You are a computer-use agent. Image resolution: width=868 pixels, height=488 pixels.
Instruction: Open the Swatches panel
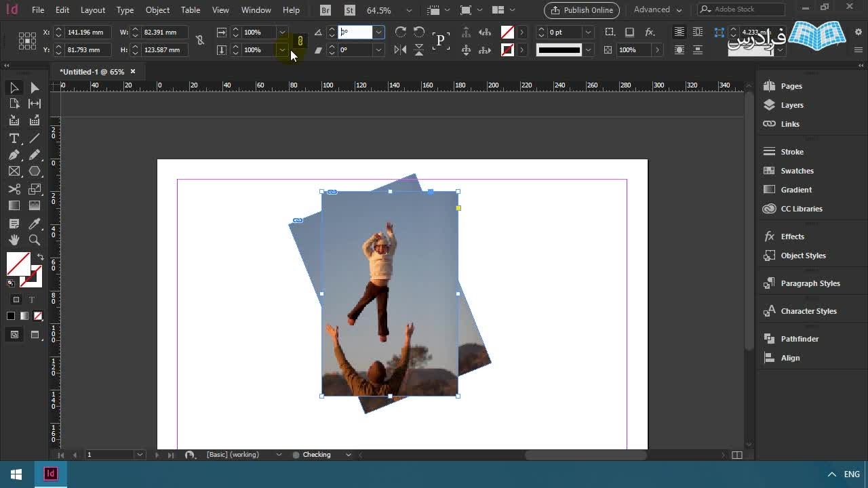pyautogui.click(x=797, y=171)
